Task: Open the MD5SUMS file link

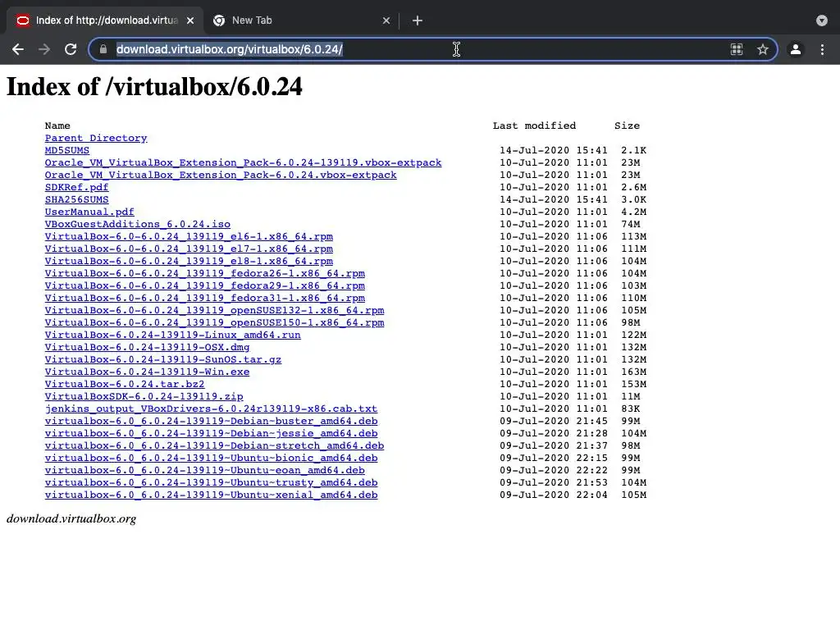Action: [x=67, y=151]
